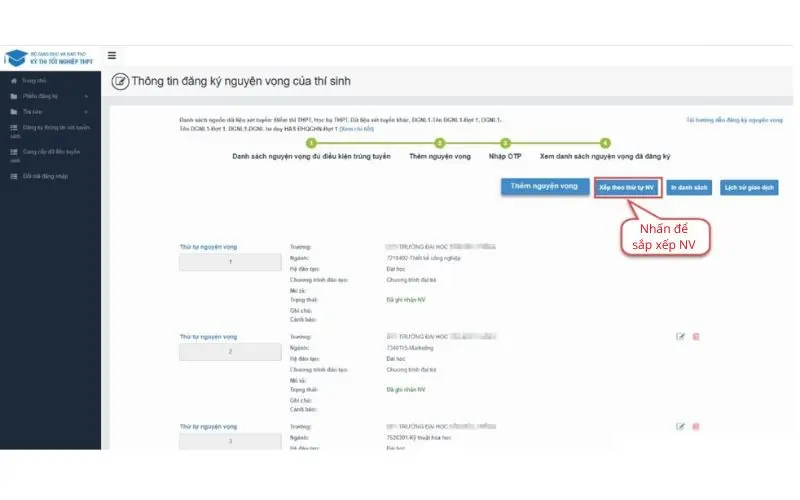Click the Trang chủ home icon
This screenshot has width=800, height=500.
[14, 81]
